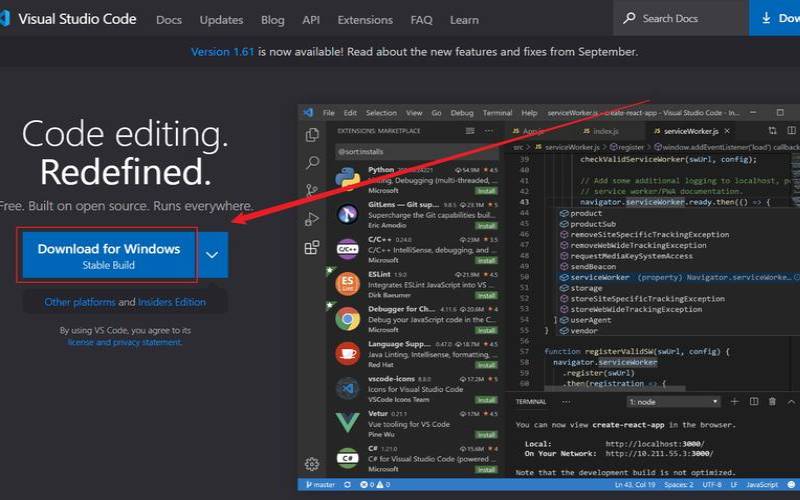The width and height of the screenshot is (800, 500).
Task: Close the serviceWorker.js tab
Action: point(727,131)
